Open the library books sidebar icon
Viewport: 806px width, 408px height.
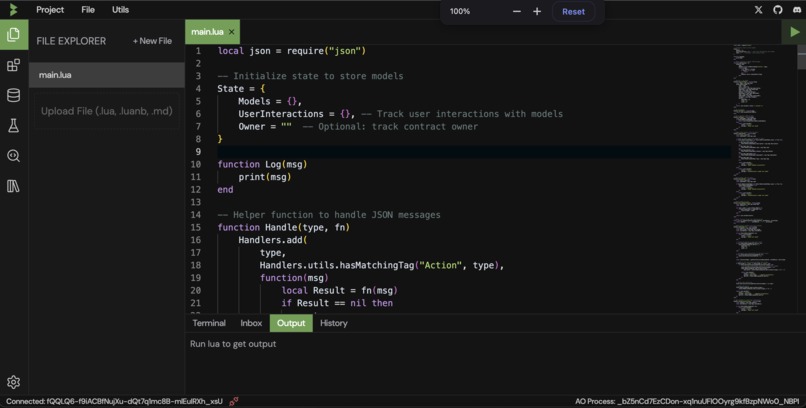pyautogui.click(x=13, y=186)
